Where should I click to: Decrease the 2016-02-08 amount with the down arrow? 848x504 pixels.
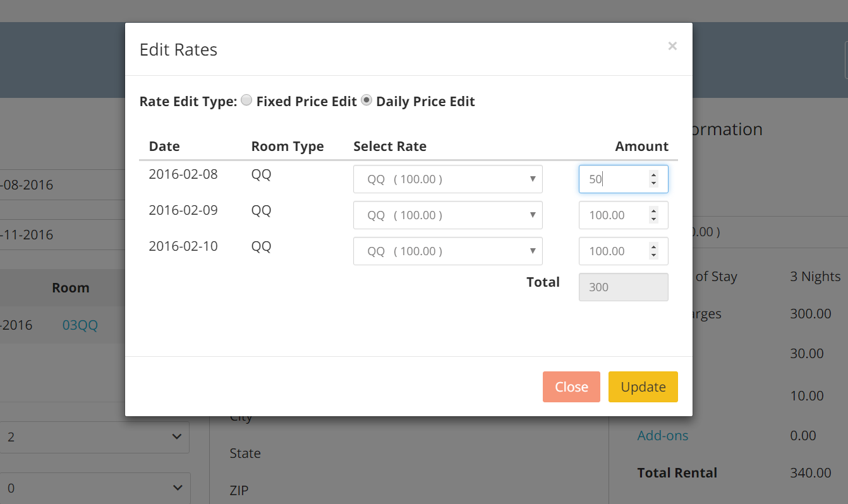click(653, 184)
